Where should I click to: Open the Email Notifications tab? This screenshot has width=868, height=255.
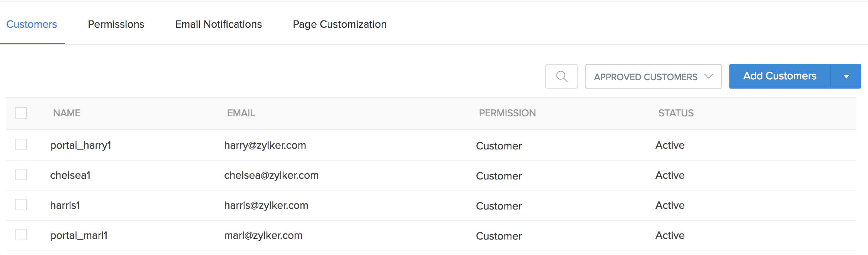218,24
